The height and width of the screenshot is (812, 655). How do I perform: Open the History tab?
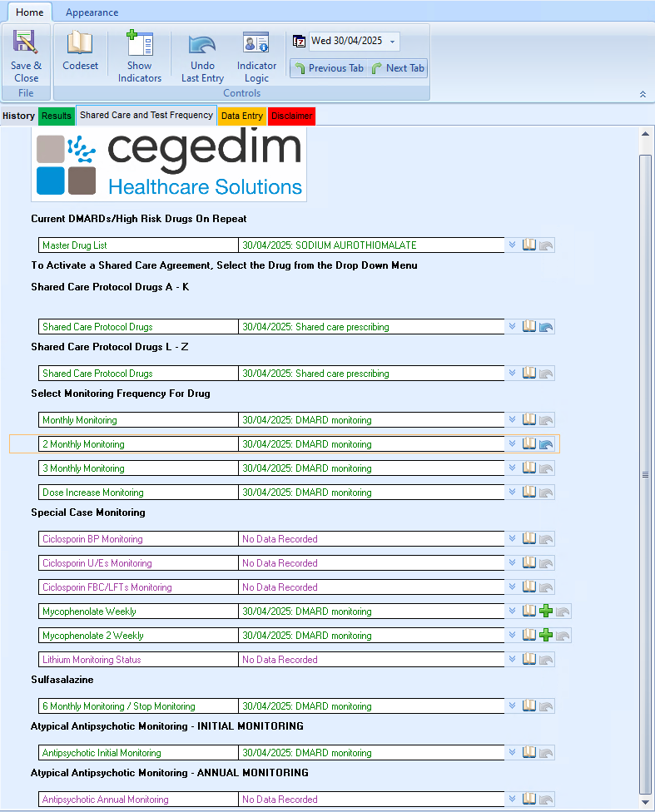point(18,116)
